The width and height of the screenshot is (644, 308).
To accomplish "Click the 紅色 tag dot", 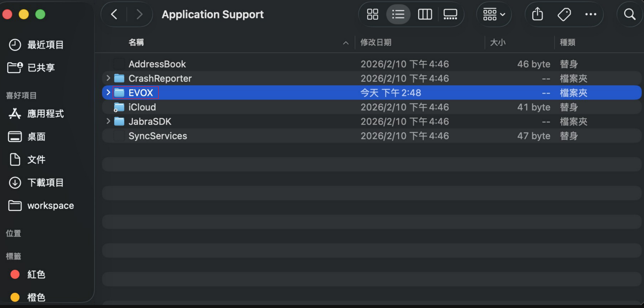I will [x=15, y=274].
